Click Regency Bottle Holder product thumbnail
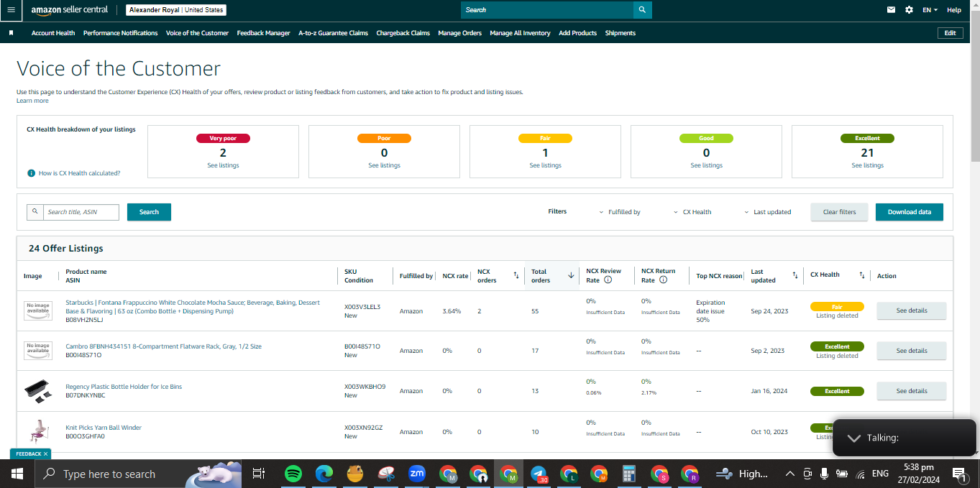The image size is (980, 488). tap(37, 391)
